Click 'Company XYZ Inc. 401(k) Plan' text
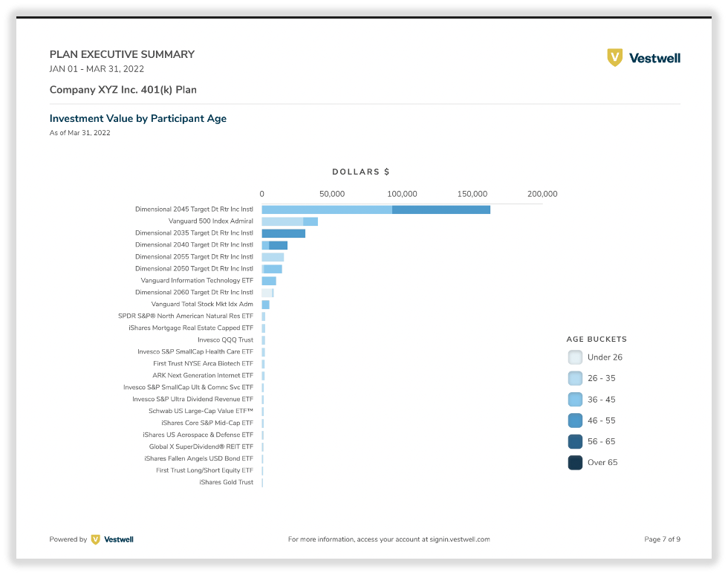728x575 pixels. pyautogui.click(x=123, y=90)
